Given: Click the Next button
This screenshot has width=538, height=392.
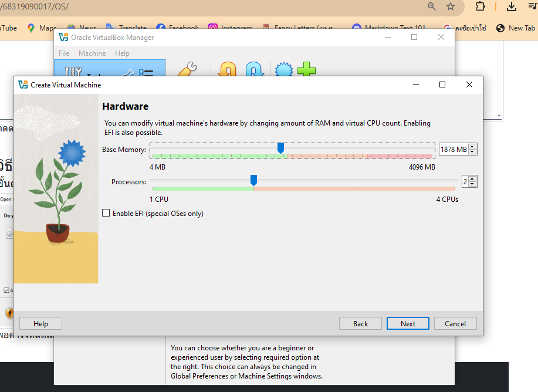Looking at the screenshot, I should click(x=408, y=324).
